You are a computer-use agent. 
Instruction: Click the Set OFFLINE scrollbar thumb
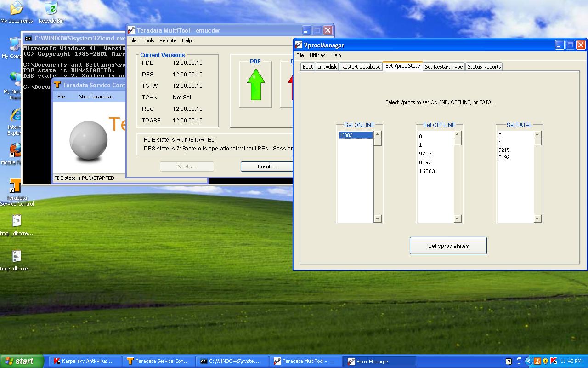click(x=458, y=142)
